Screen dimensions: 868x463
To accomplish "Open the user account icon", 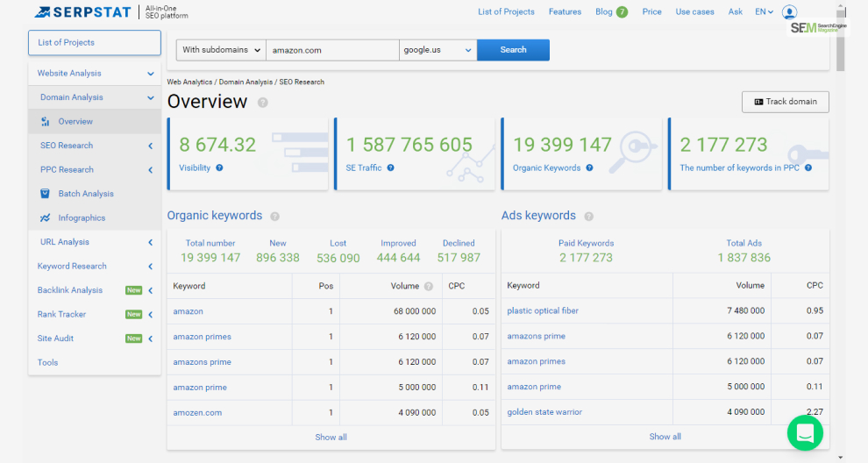I will [789, 11].
